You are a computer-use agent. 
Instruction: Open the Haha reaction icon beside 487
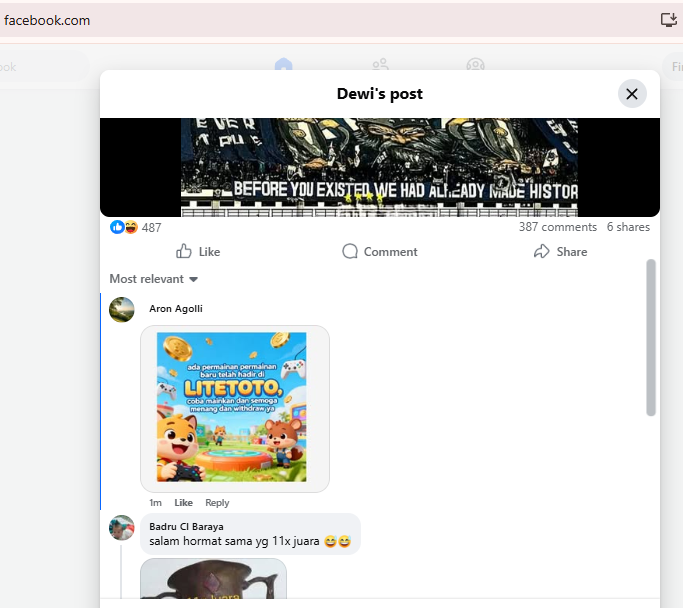point(131,227)
